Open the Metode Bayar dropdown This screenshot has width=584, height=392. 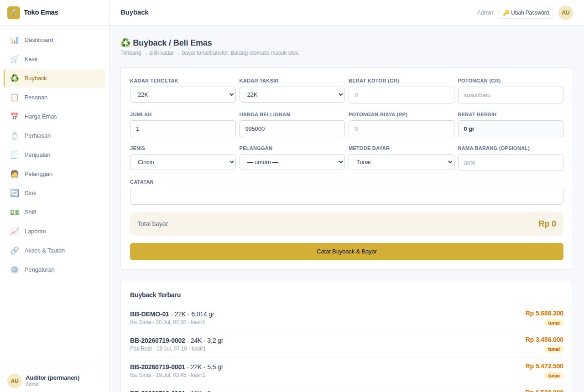pos(401,162)
